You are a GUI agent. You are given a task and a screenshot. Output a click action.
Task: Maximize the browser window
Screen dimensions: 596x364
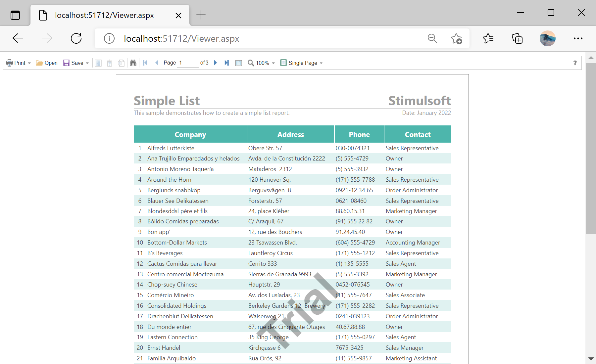(551, 13)
